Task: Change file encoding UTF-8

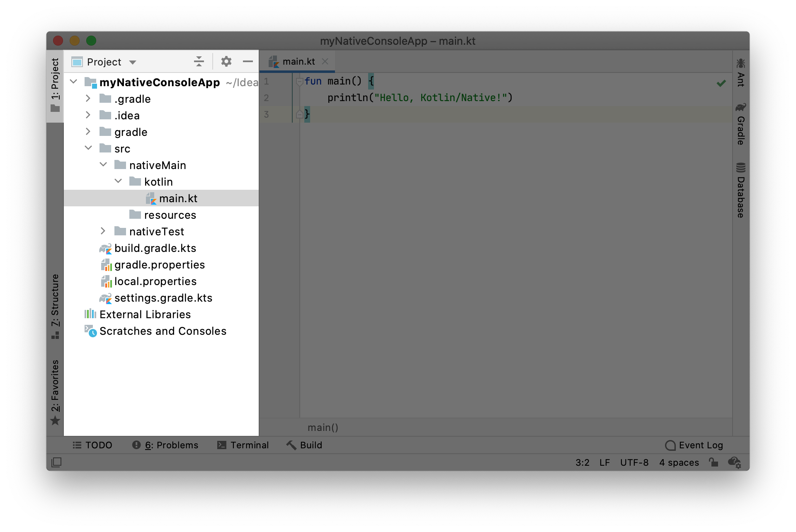Action: tap(634, 462)
